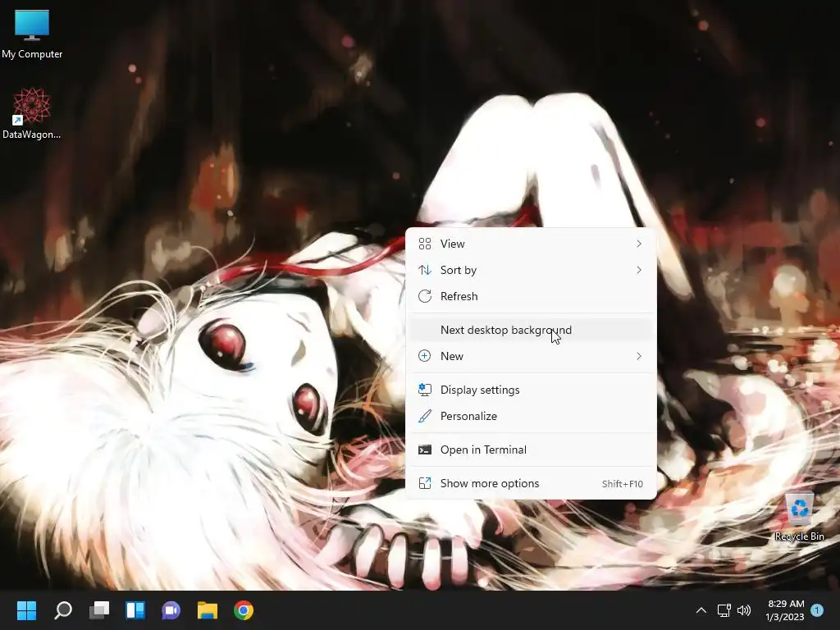
Task: Launch the Chat taskbar icon
Action: coord(171,610)
